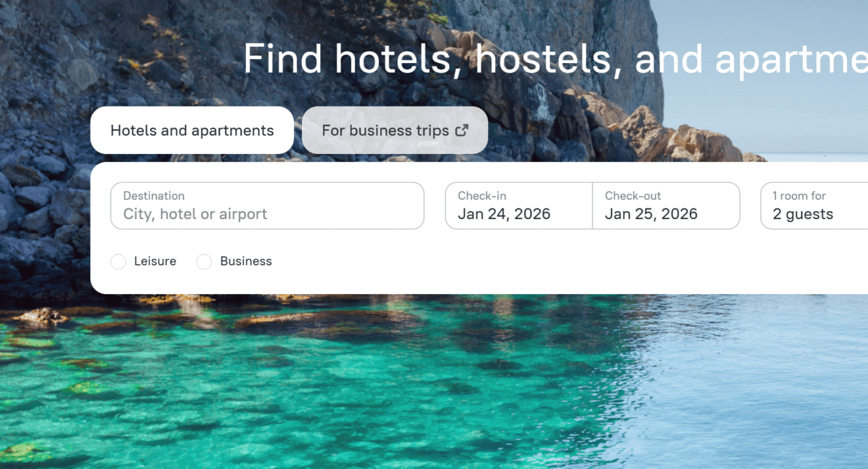The width and height of the screenshot is (868, 469).
Task: Switch to Hotels and apartments tab
Action: pos(192,130)
